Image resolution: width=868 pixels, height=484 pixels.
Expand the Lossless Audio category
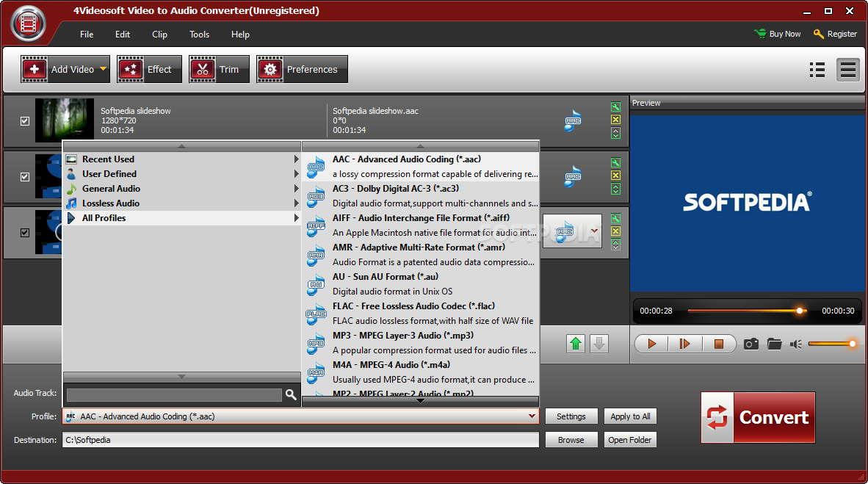pos(182,203)
